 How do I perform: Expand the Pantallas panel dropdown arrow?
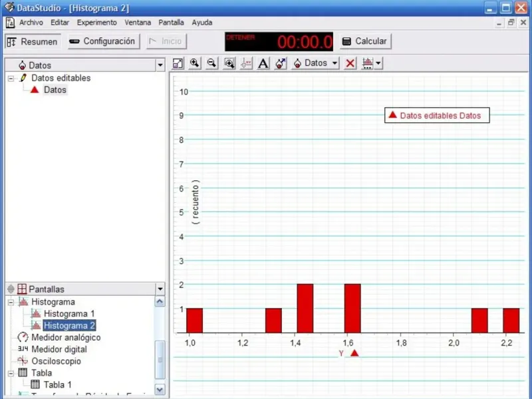(160, 289)
